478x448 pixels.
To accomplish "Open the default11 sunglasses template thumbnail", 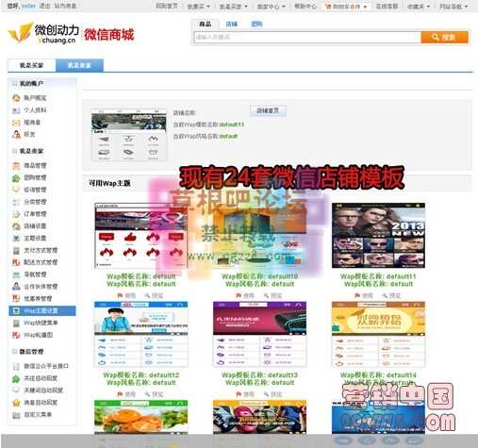I will [x=378, y=236].
